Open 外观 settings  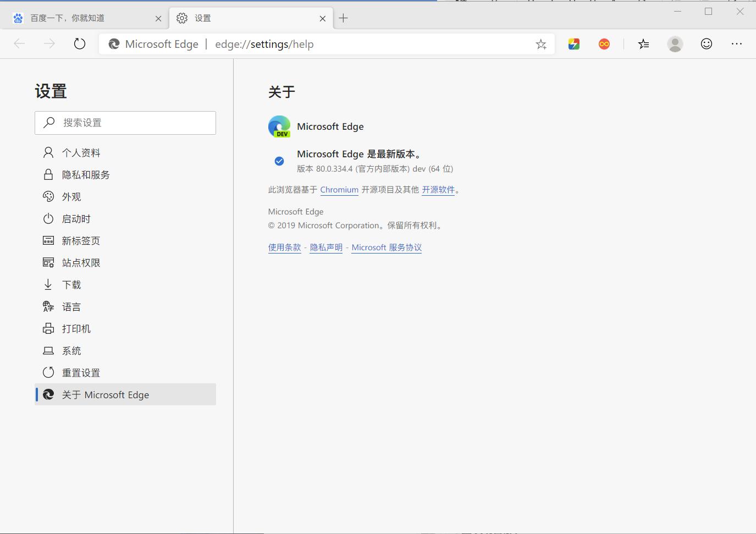click(125, 197)
